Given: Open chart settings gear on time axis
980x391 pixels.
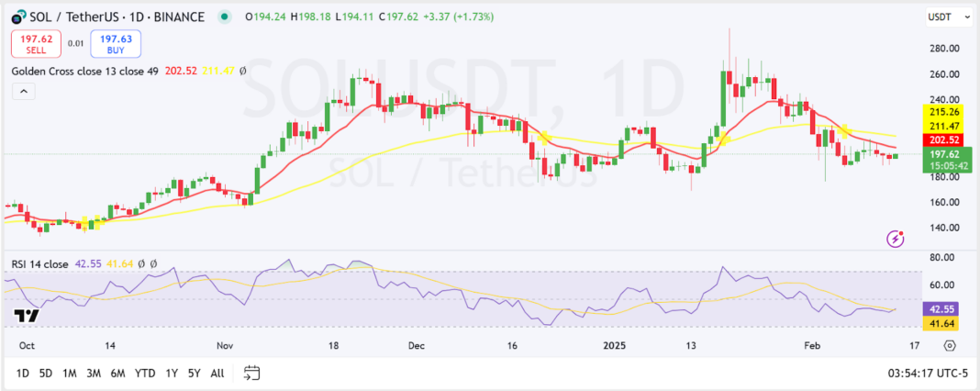Looking at the screenshot, I should click(950, 345).
